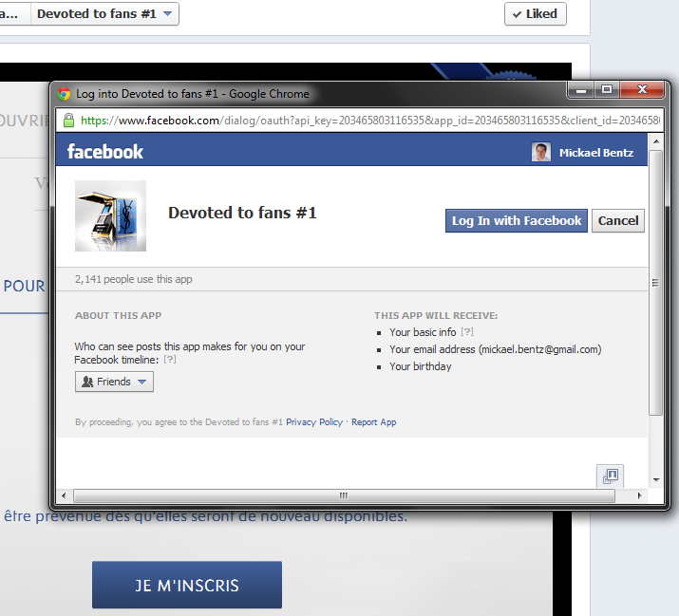
Task: Click the 'Your email address' permission item
Action: pos(496,349)
